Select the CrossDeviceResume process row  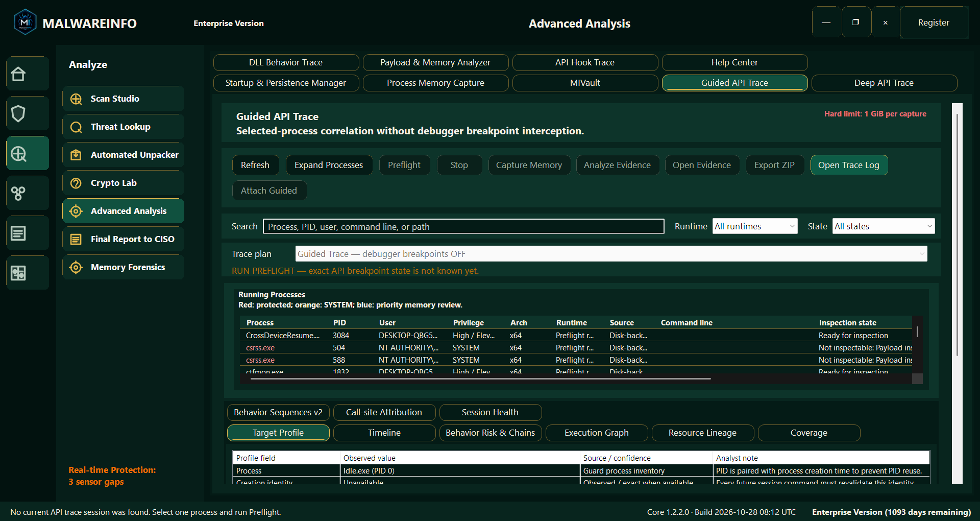tap(576, 336)
